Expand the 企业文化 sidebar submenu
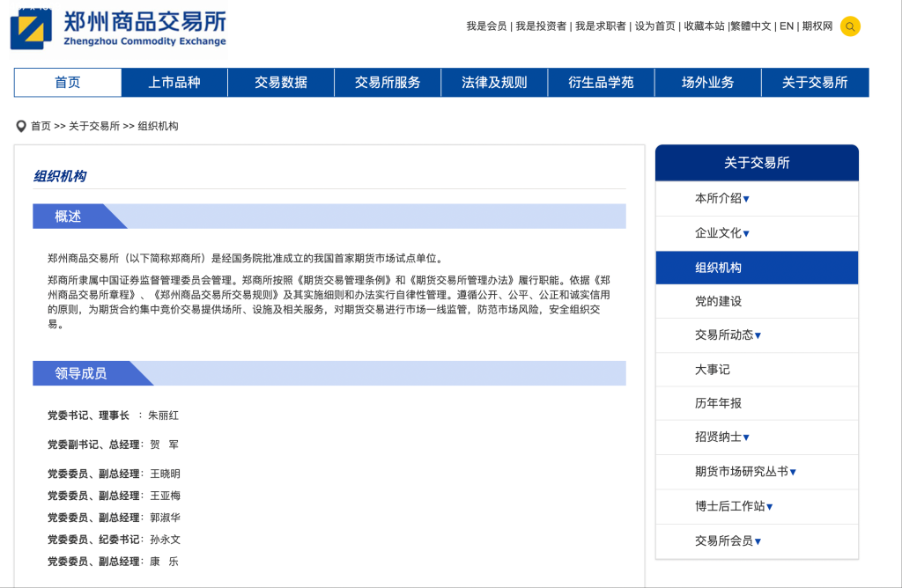This screenshot has height=588, width=902. click(x=746, y=233)
